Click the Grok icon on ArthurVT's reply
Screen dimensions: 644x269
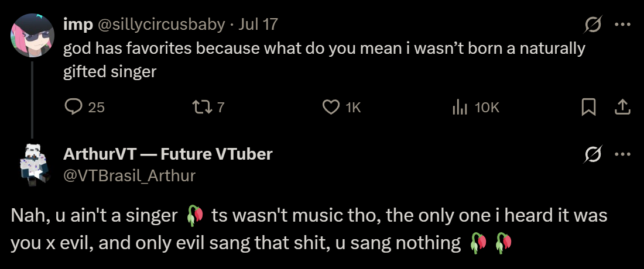pos(592,154)
